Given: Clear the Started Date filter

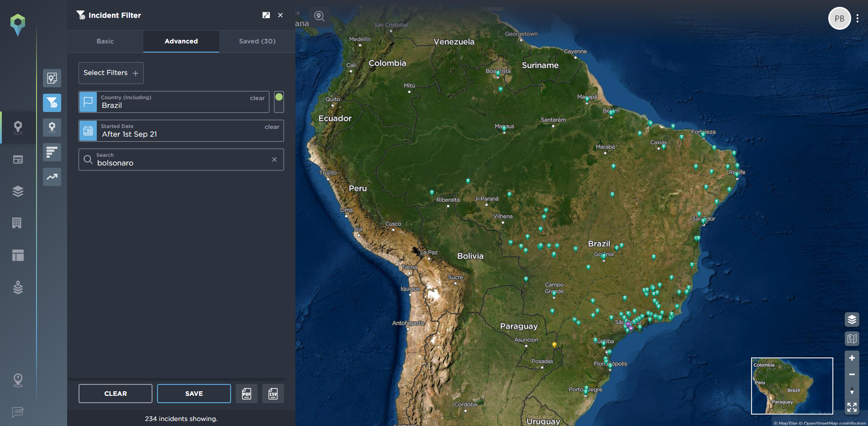Looking at the screenshot, I should [272, 127].
